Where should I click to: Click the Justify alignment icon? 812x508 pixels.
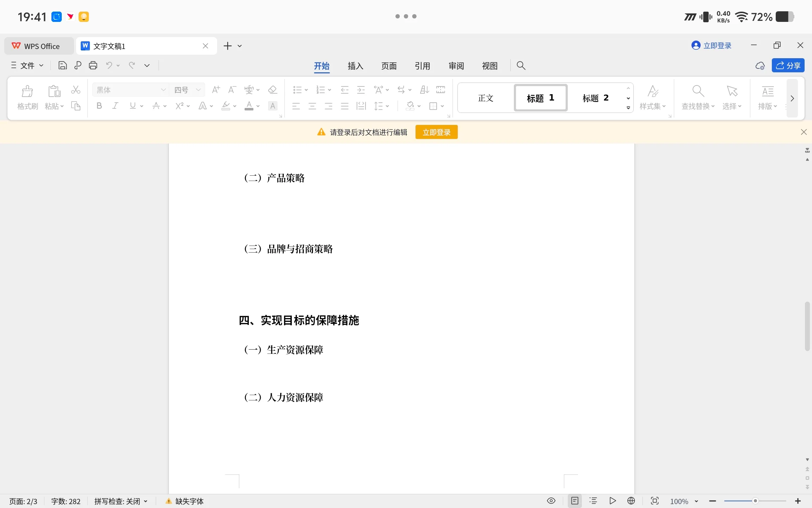tap(345, 106)
